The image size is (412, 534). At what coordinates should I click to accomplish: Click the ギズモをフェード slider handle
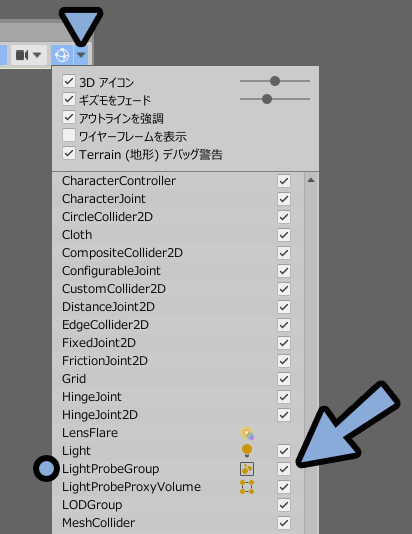pos(267,99)
